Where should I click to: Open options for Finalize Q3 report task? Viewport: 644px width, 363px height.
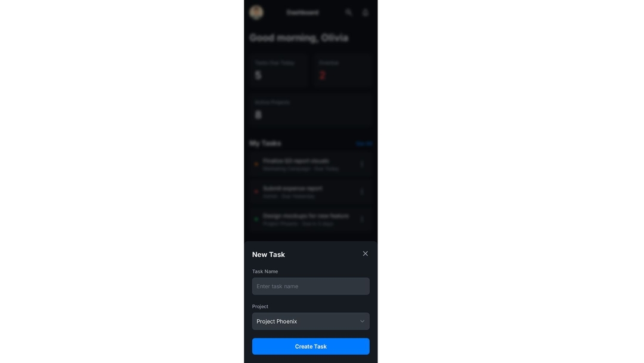click(x=362, y=164)
